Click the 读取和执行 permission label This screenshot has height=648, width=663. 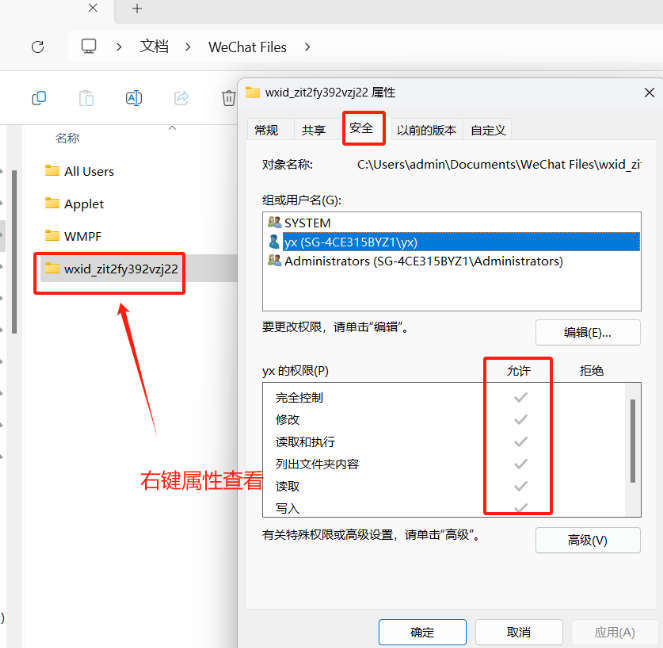(305, 442)
